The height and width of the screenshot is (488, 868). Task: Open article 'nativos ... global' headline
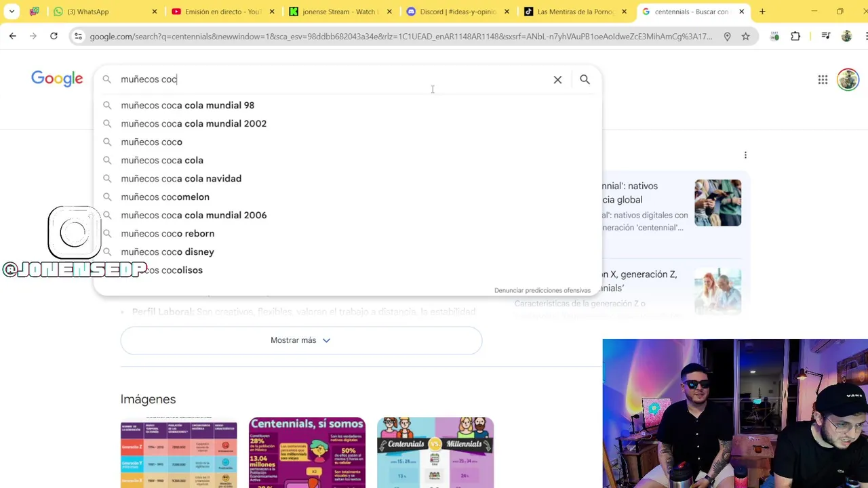pyautogui.click(x=630, y=192)
